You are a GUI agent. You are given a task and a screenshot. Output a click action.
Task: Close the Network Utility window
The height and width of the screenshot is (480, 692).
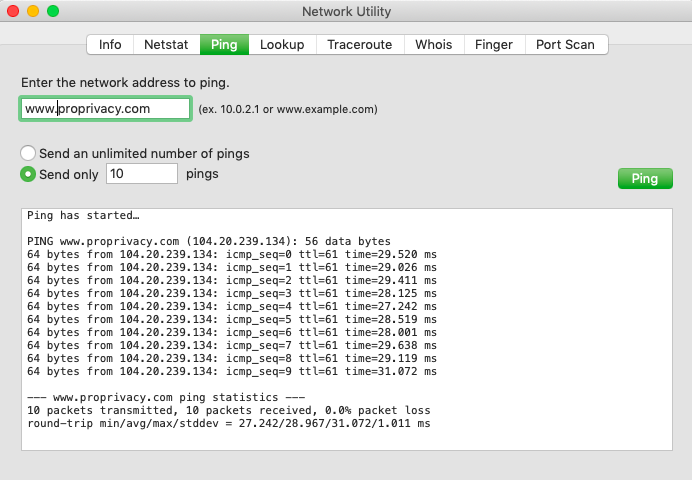pos(13,11)
